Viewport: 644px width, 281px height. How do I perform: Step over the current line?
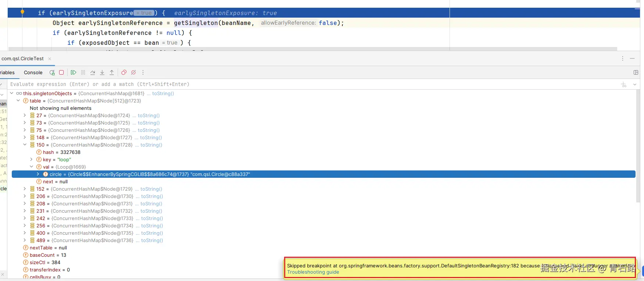click(93, 73)
